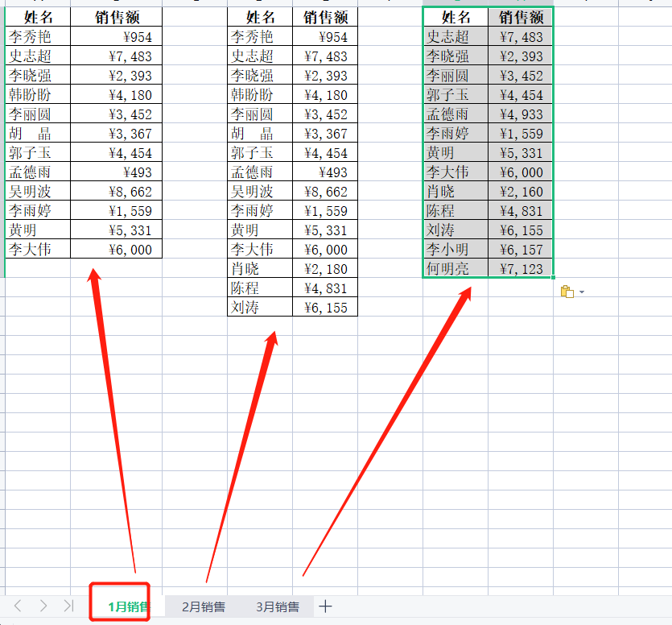Select 韩盼盼 cell in first table

(38, 94)
